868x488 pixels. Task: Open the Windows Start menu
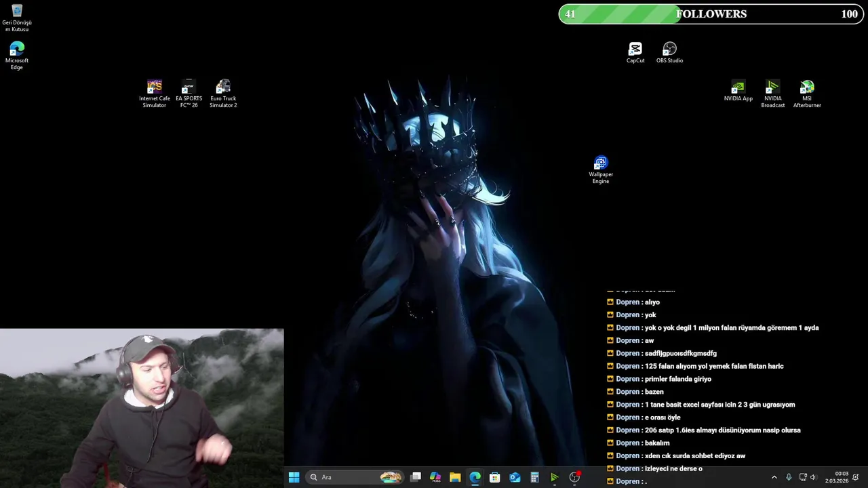[x=294, y=477]
